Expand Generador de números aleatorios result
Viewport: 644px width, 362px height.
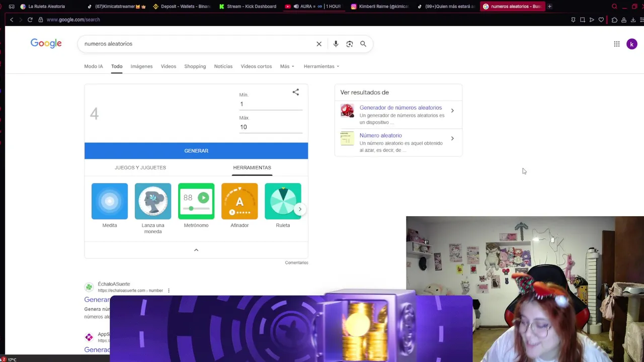pyautogui.click(x=452, y=111)
